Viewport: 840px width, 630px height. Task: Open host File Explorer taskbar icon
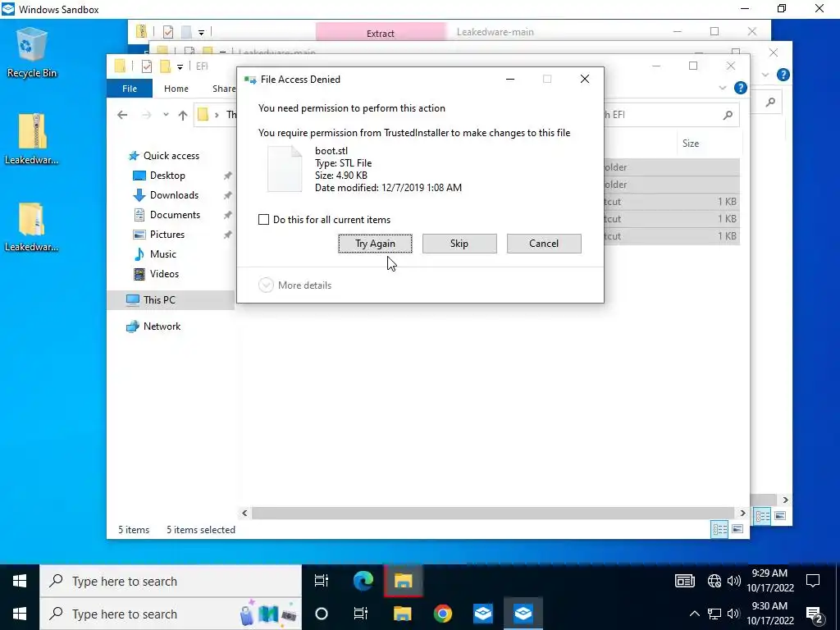pos(402,614)
